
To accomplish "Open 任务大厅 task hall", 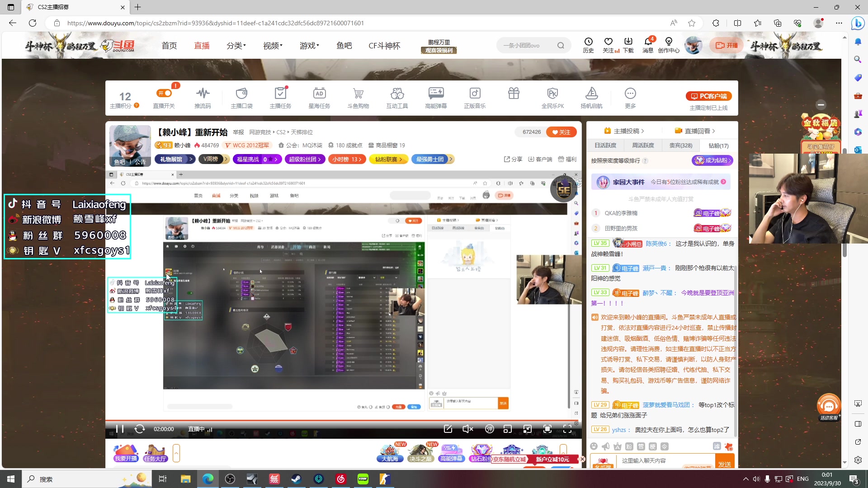I will 155,453.
